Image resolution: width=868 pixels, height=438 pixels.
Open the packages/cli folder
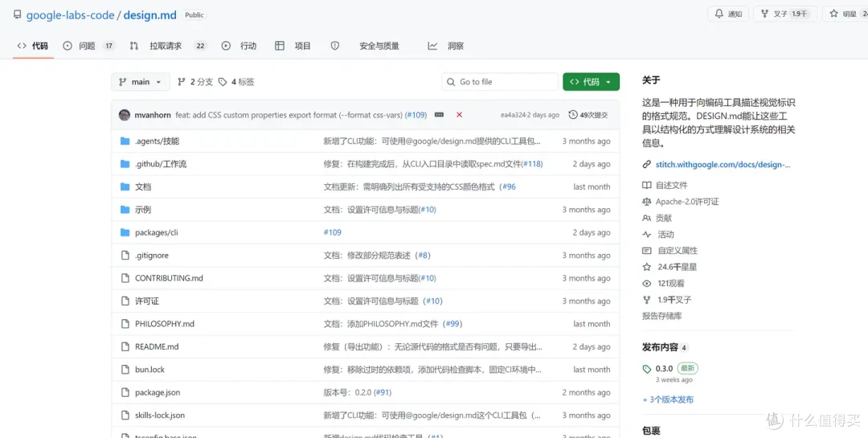tap(157, 232)
